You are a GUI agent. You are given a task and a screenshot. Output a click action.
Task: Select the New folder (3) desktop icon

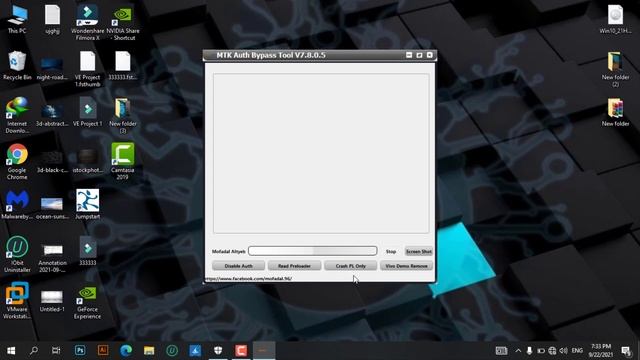(x=122, y=115)
